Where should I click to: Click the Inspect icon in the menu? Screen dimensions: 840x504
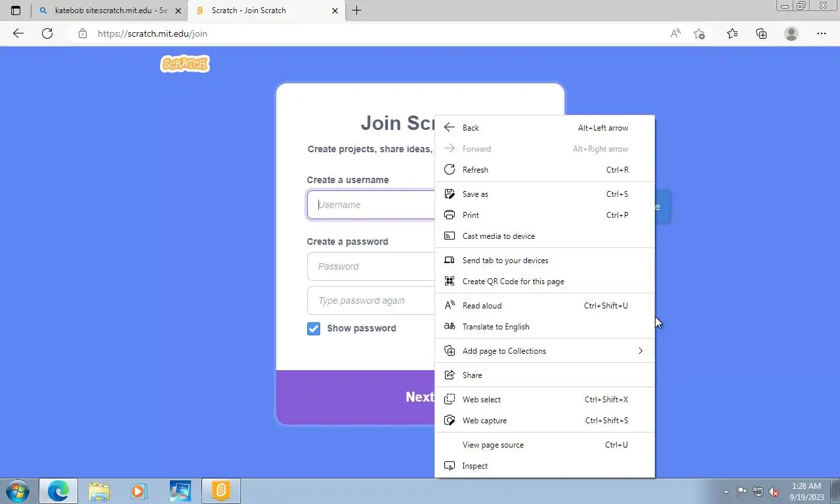coord(450,466)
